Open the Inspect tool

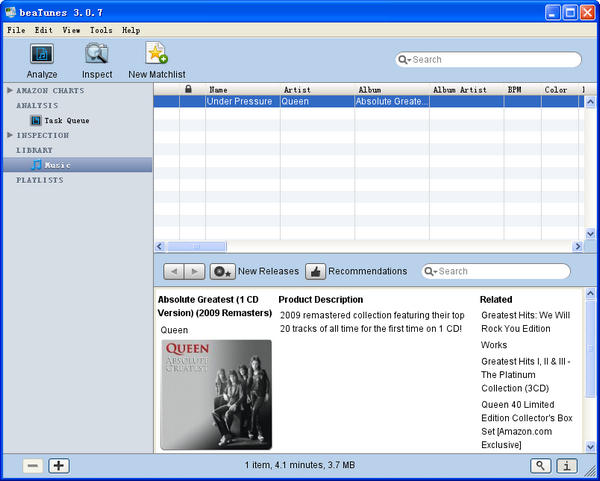pyautogui.click(x=97, y=55)
